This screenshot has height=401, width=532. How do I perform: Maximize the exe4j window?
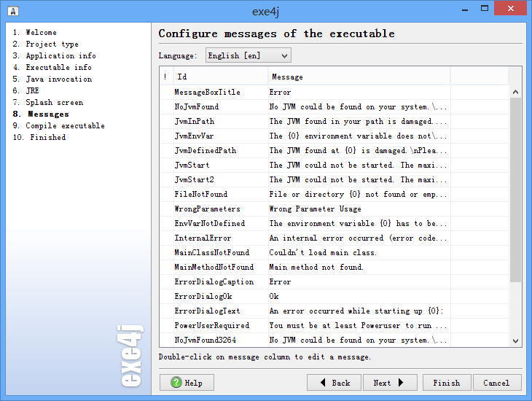coord(485,9)
